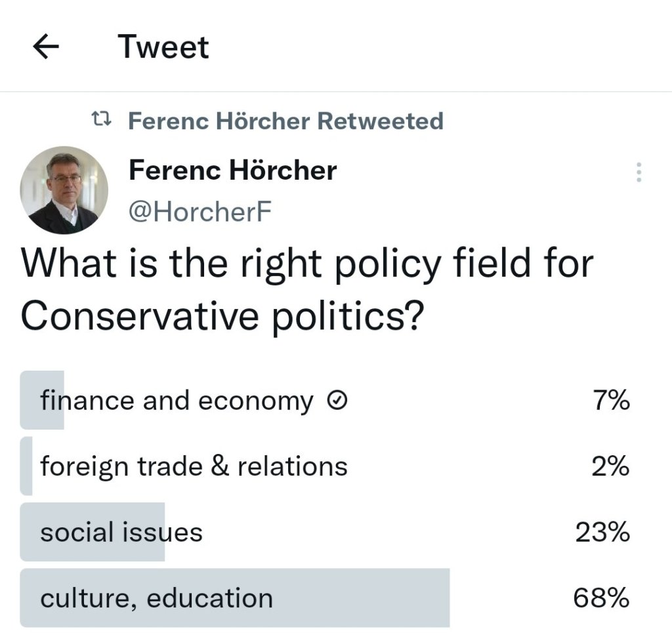672x633 pixels.
Task: Go back using the left arrow
Action: (x=45, y=47)
